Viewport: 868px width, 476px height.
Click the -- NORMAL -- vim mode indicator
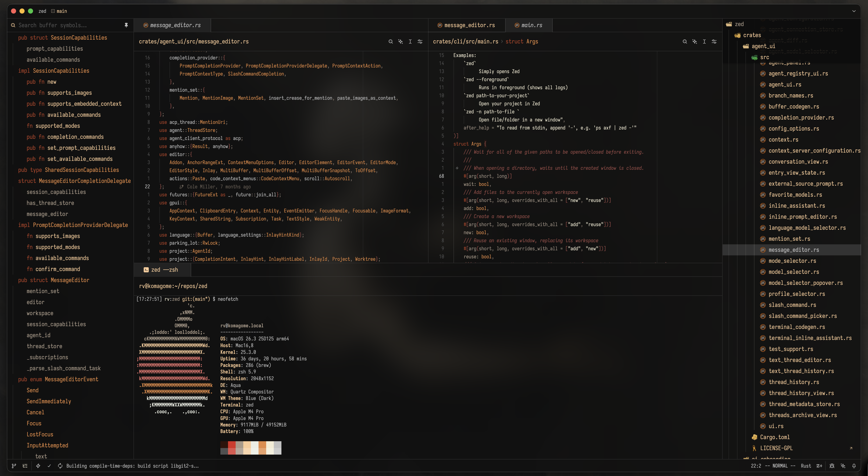coord(780,466)
